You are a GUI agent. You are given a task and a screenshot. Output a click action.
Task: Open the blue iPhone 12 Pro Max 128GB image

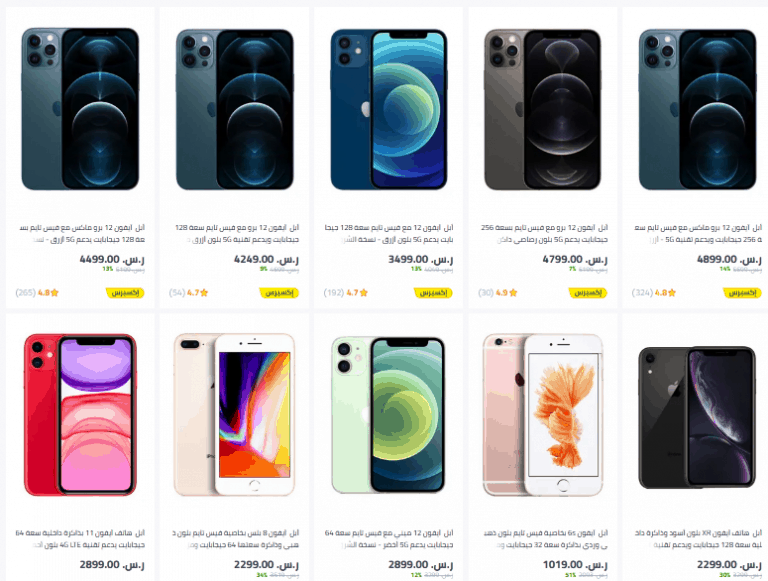pyautogui.click(x=80, y=109)
